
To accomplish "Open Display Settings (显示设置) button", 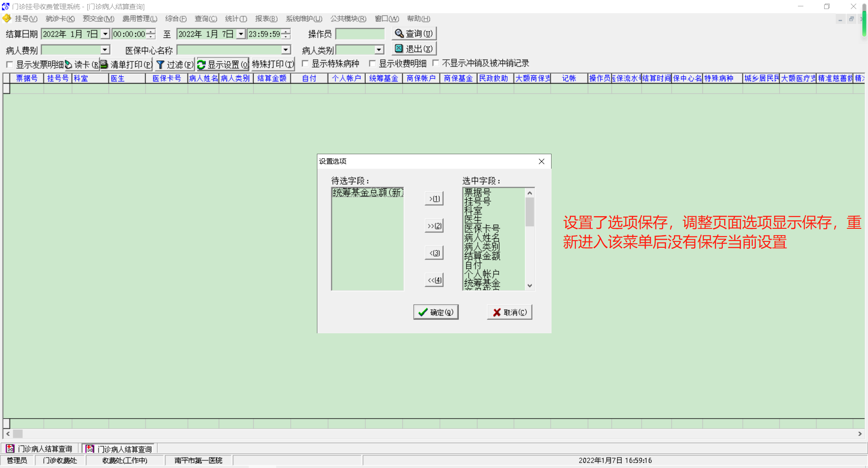I will 223,65.
